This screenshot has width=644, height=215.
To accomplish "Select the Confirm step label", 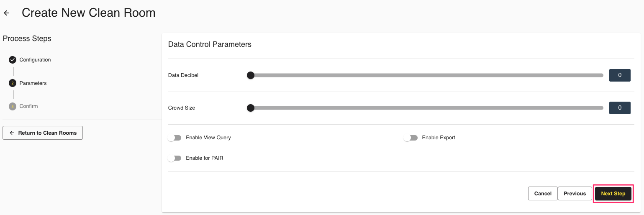I will pos(28,106).
